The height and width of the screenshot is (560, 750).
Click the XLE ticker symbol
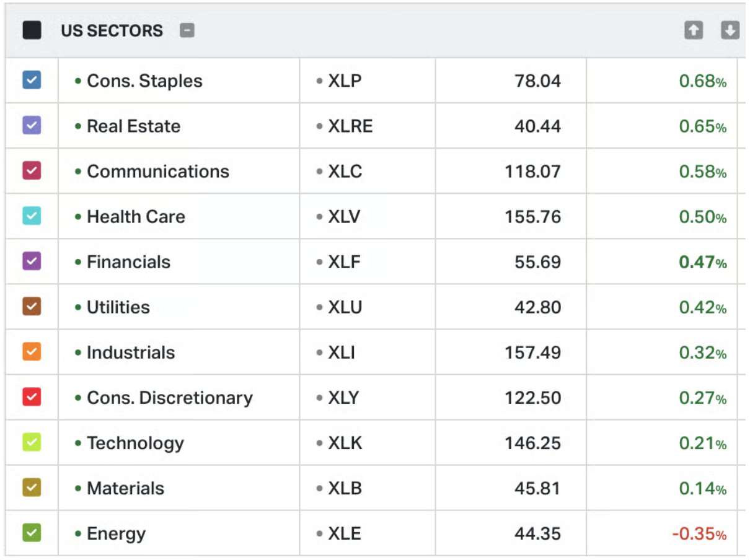pyautogui.click(x=345, y=533)
